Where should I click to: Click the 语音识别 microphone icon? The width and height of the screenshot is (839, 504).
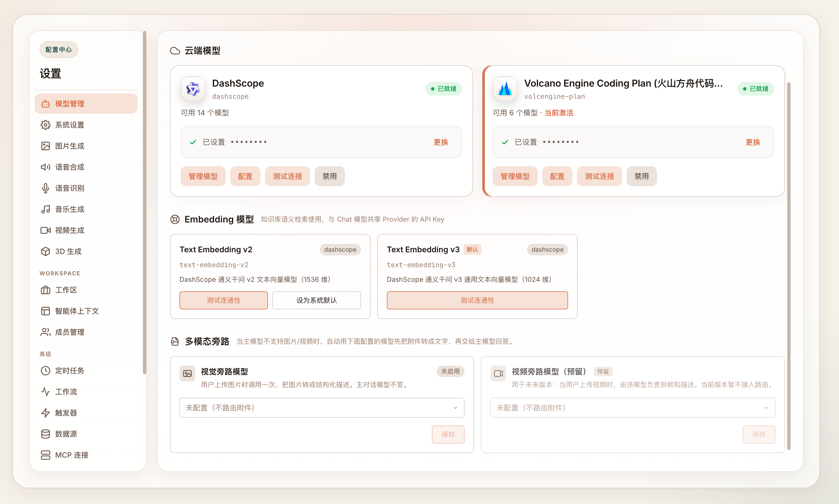click(45, 188)
